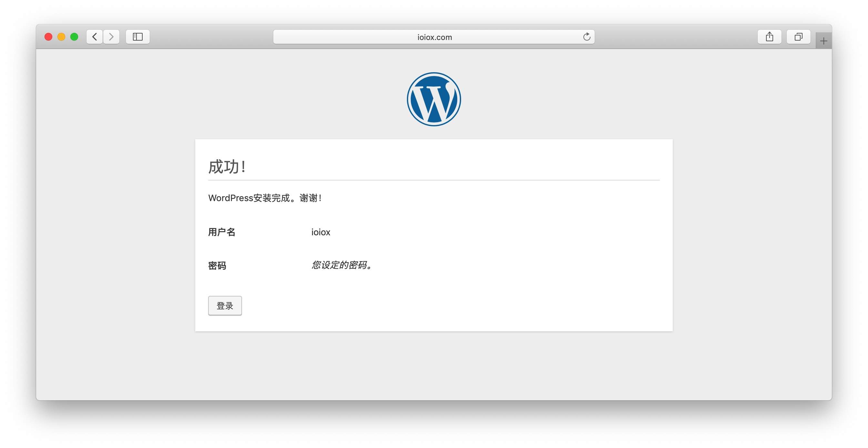Click the 成功! heading
This screenshot has width=868, height=448.
click(227, 167)
